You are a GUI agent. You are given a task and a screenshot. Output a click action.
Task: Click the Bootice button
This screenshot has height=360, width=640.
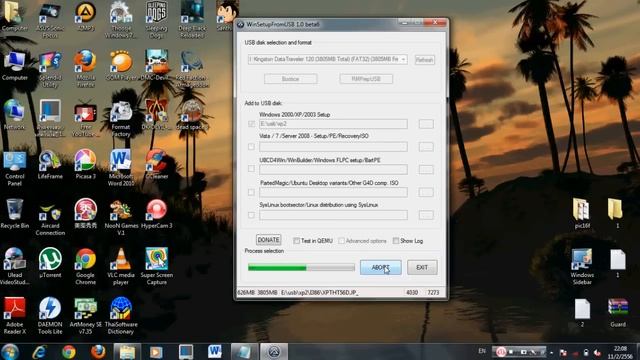pos(291,79)
